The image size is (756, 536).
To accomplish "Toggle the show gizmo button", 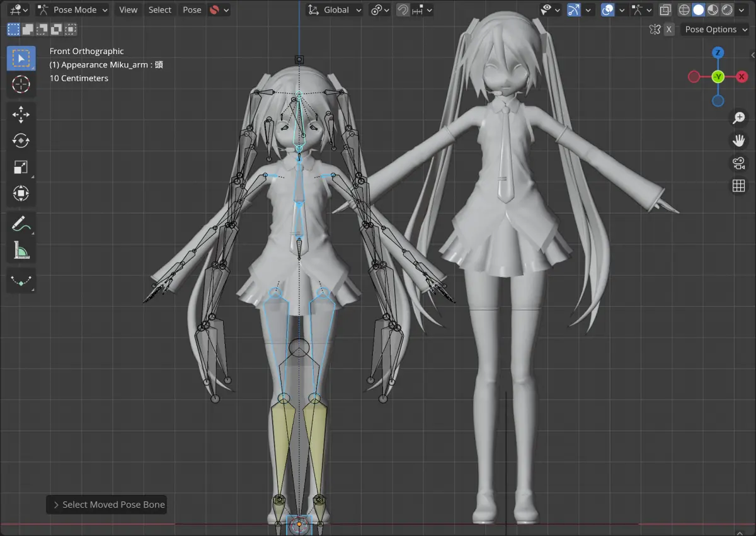I will [x=573, y=10].
